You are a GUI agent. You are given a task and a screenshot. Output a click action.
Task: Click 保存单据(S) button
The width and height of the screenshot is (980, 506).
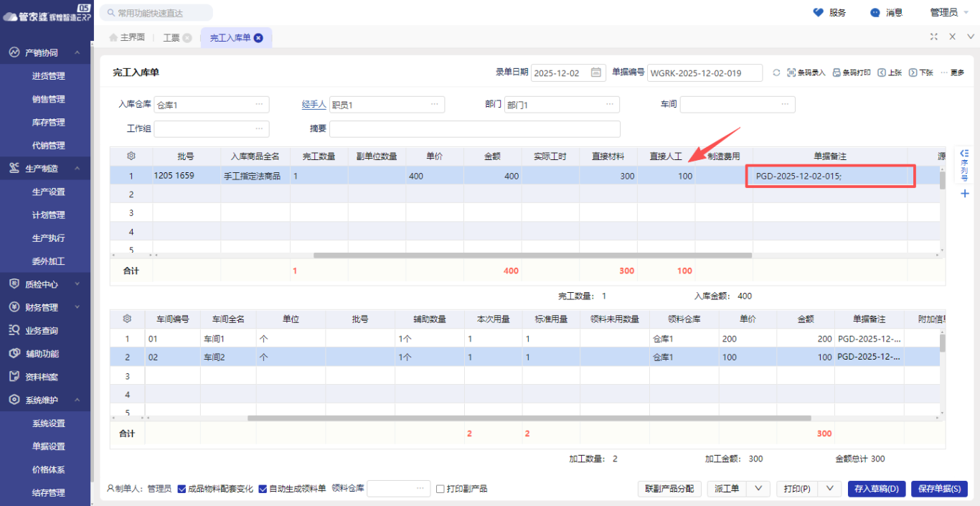point(939,489)
